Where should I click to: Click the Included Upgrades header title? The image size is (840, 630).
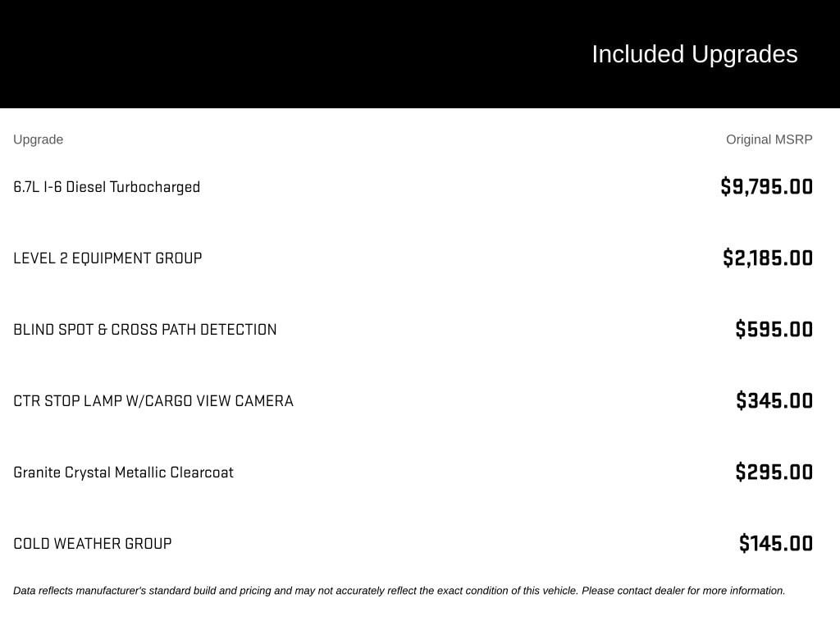(x=694, y=54)
